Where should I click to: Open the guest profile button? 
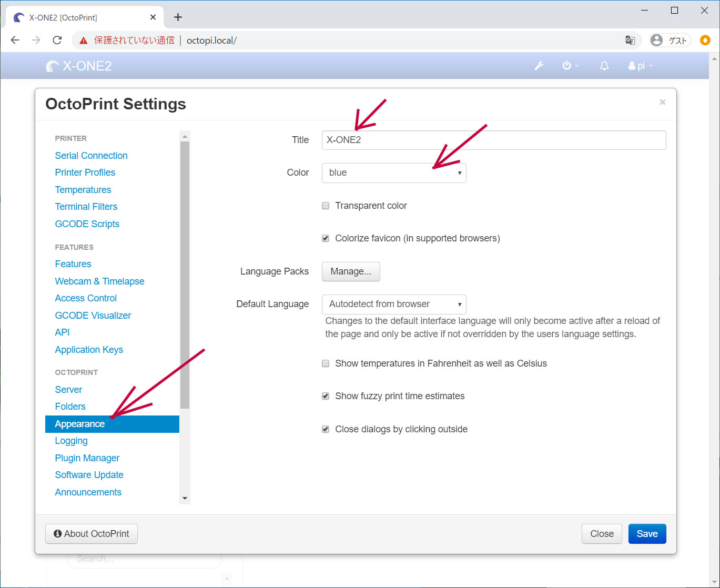(x=670, y=40)
